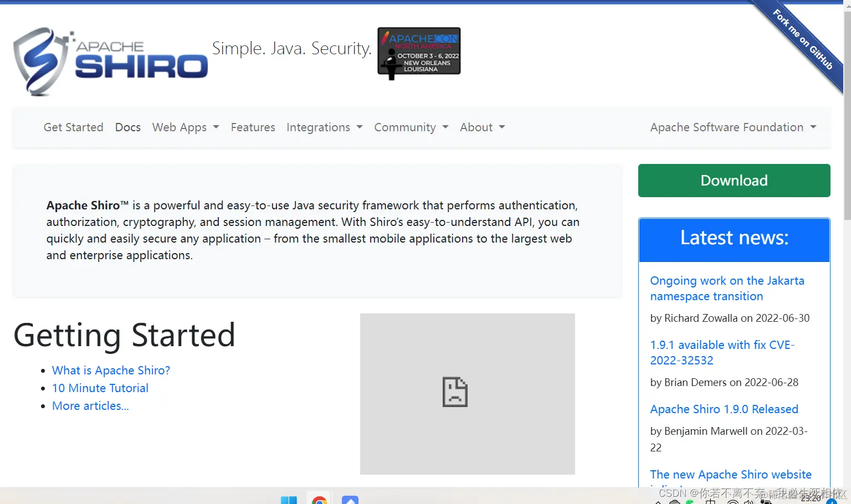Click the Fork me on GitHub ribbon
The image size is (851, 504).
(x=802, y=39)
